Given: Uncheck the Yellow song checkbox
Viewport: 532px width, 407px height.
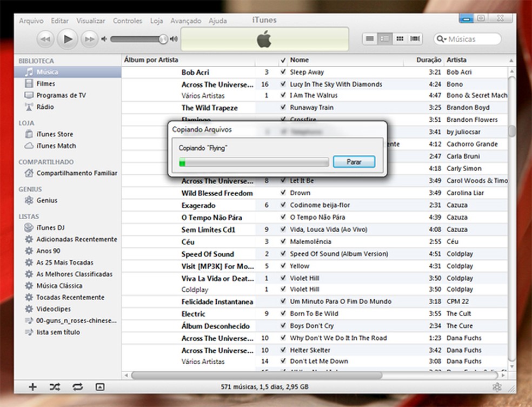Looking at the screenshot, I should point(283,266).
